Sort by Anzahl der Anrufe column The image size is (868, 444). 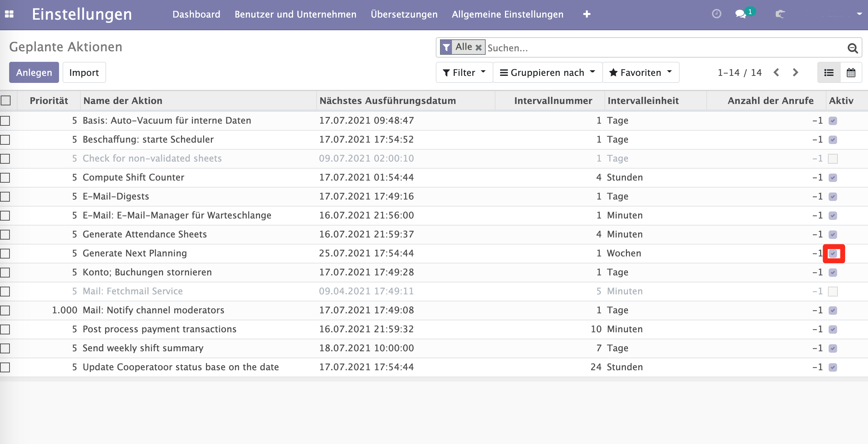coord(766,100)
